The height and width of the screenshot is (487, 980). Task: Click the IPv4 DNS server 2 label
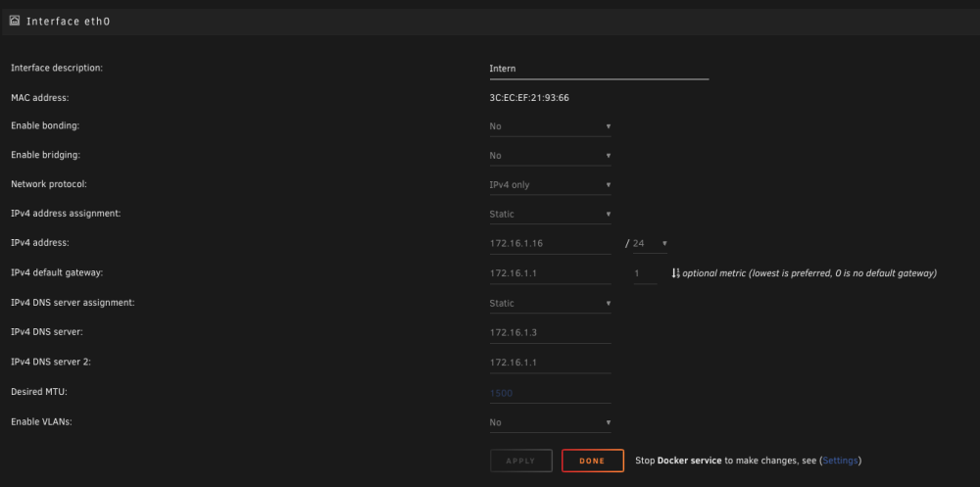click(51, 362)
